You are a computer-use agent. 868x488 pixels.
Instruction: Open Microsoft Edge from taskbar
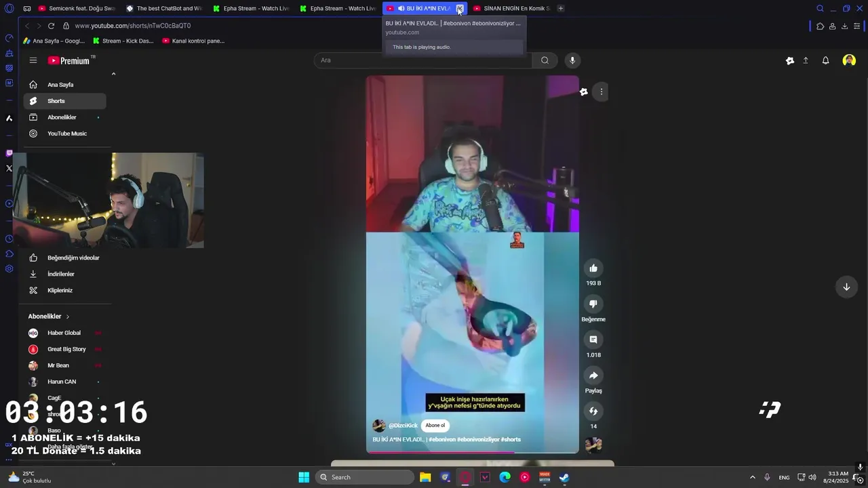(505, 477)
